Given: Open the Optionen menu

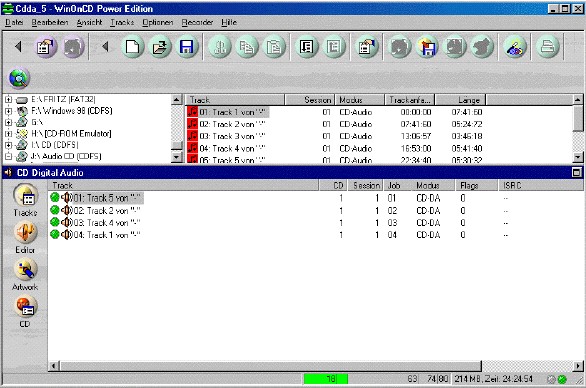Looking at the screenshot, I should point(158,22).
